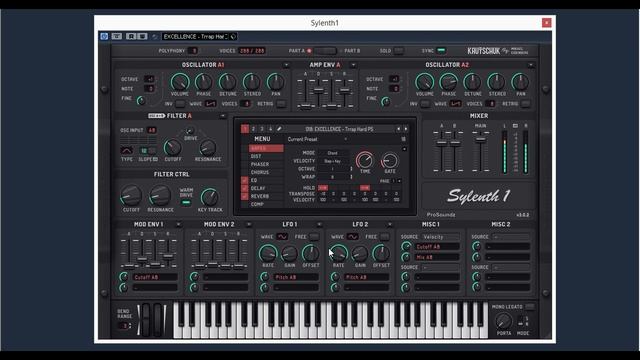Toggle Mono Legato switch
This screenshot has width=640, height=360.
[x=530, y=307]
